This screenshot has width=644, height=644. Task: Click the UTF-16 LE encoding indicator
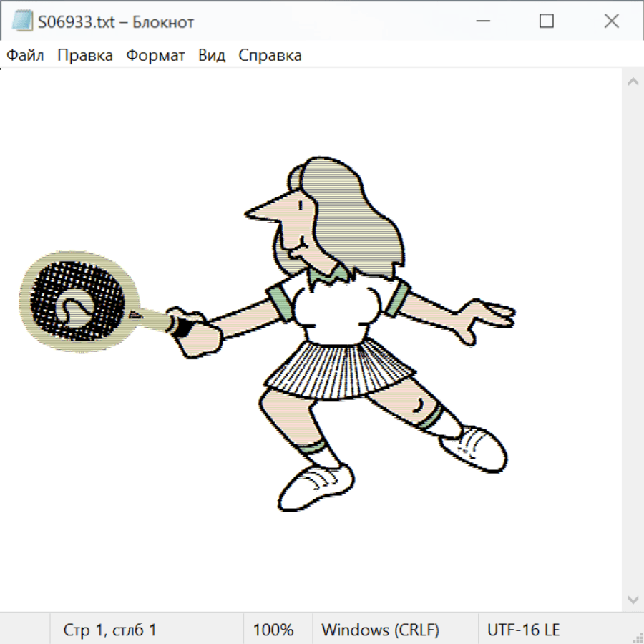[523, 630]
